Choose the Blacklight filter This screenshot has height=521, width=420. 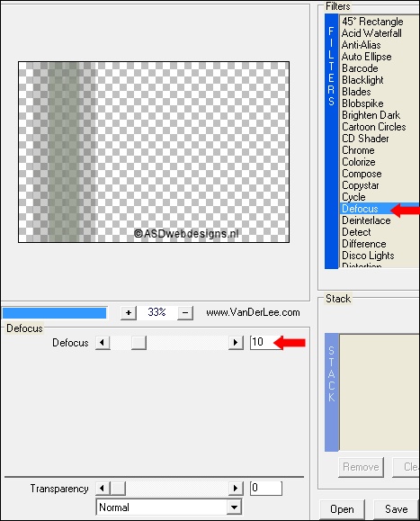pyautogui.click(x=362, y=80)
